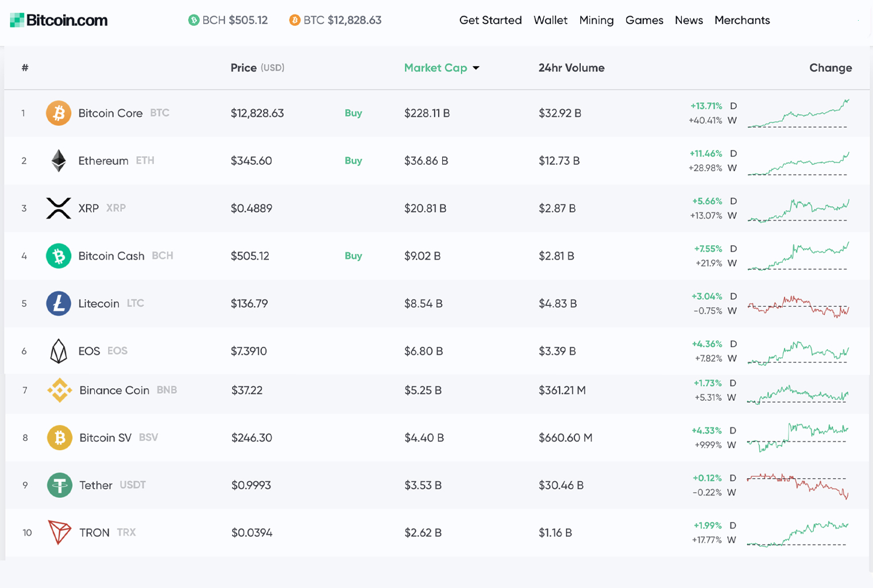Click Buy for Bitcoin Cash
Viewport: 873px width, 588px height.
pos(353,256)
